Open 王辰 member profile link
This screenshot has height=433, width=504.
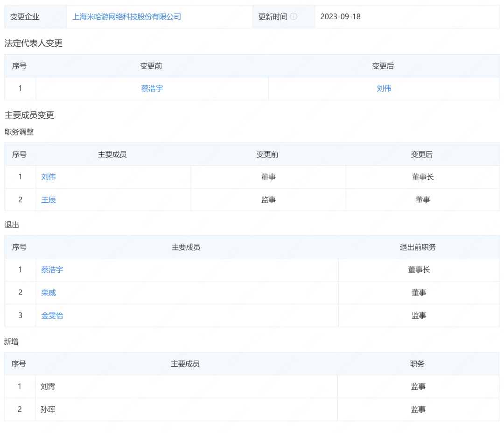[x=49, y=199]
